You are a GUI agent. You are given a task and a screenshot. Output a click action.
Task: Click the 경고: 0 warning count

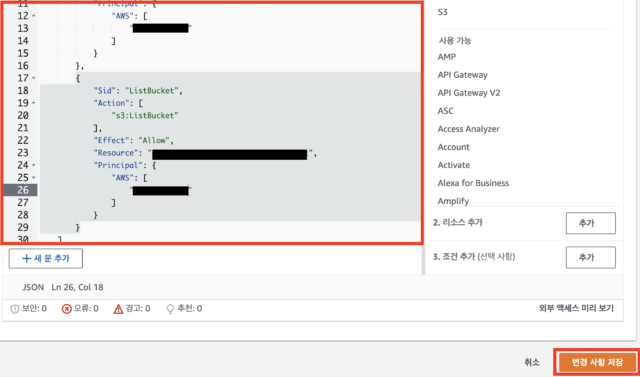138,308
